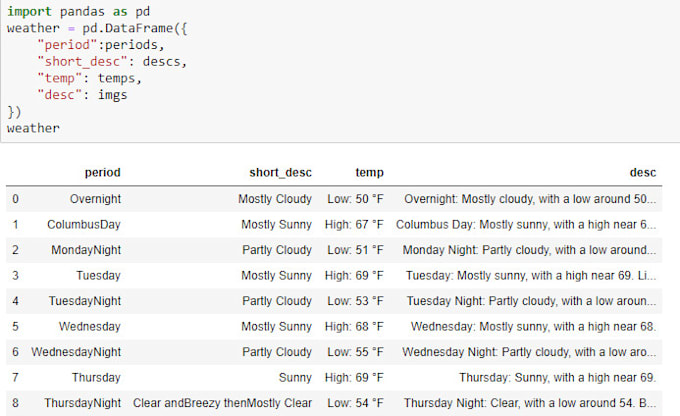The height and width of the screenshot is (416, 680).
Task: Click the 'weather = pd.DataFrame({' code line
Action: pos(97,28)
